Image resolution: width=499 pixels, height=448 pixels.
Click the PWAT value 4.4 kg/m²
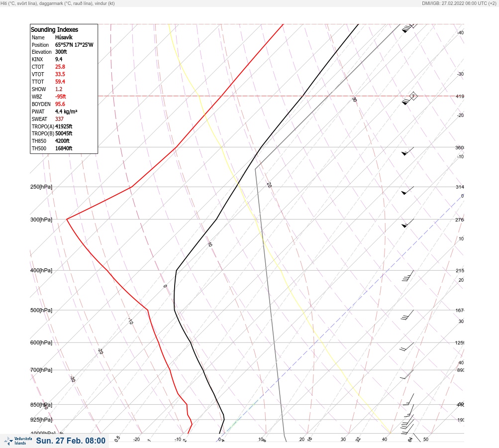[x=66, y=112]
